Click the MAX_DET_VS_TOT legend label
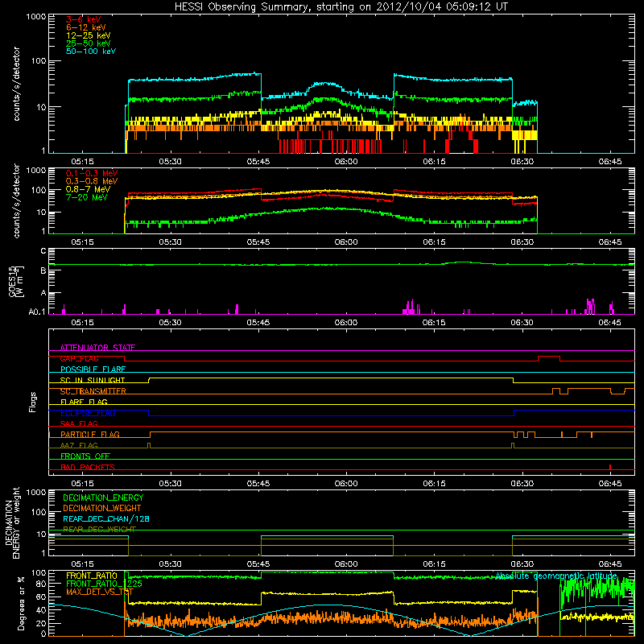This screenshot has width=644, height=644. click(x=100, y=592)
